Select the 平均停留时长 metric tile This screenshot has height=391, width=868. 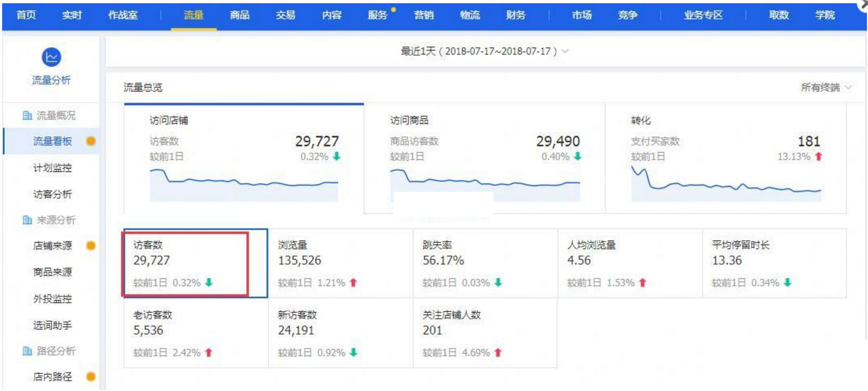pos(775,263)
